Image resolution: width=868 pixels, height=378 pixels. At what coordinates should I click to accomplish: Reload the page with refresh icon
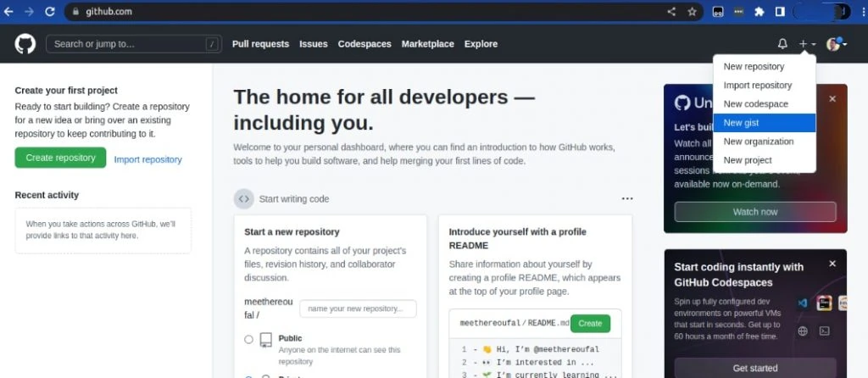pyautogui.click(x=50, y=11)
